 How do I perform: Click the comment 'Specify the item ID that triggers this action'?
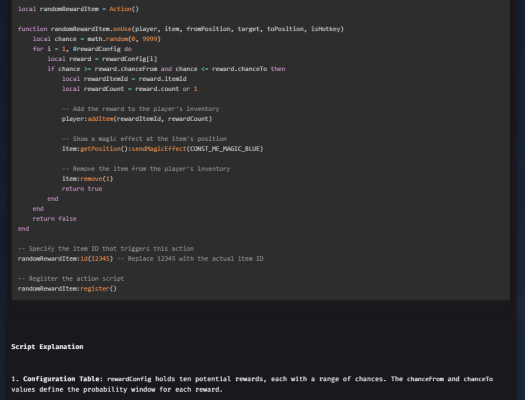tap(106, 249)
